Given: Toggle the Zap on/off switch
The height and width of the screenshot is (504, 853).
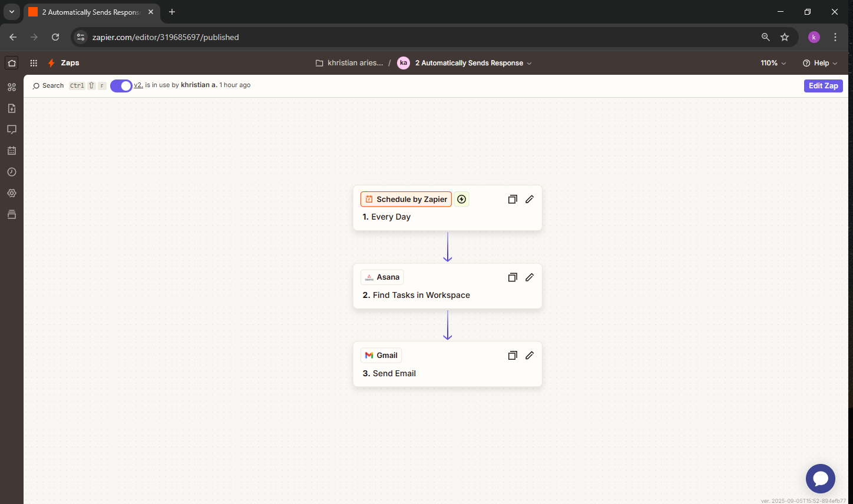Looking at the screenshot, I should (x=121, y=86).
